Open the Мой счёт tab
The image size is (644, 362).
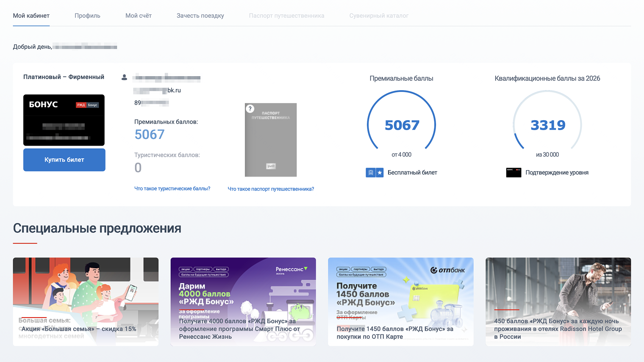[x=139, y=16]
